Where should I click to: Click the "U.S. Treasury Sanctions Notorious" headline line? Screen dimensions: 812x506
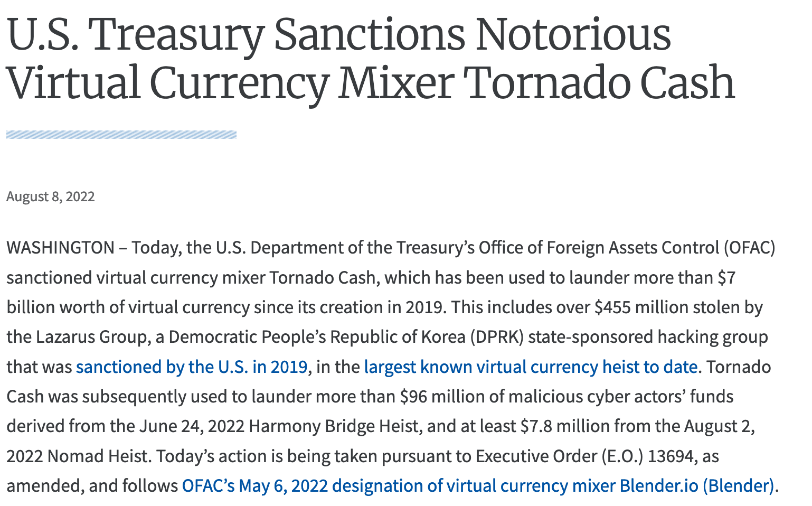(x=339, y=34)
